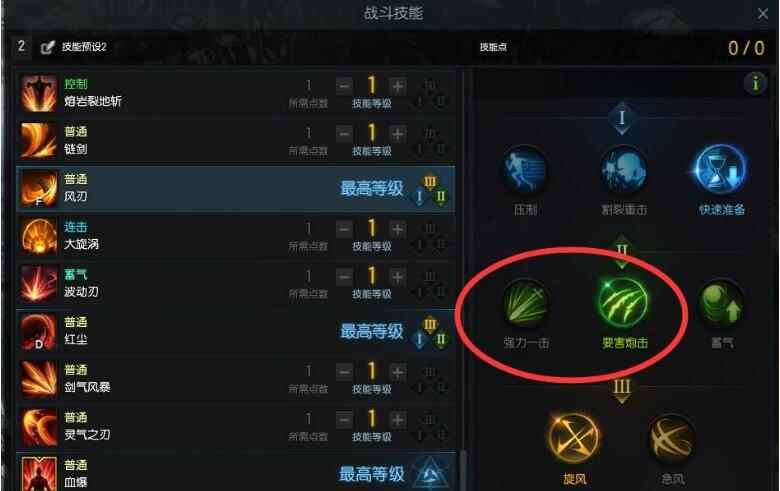Select the 急风 tier III tripod
The height and width of the screenshot is (491, 780).
click(672, 438)
